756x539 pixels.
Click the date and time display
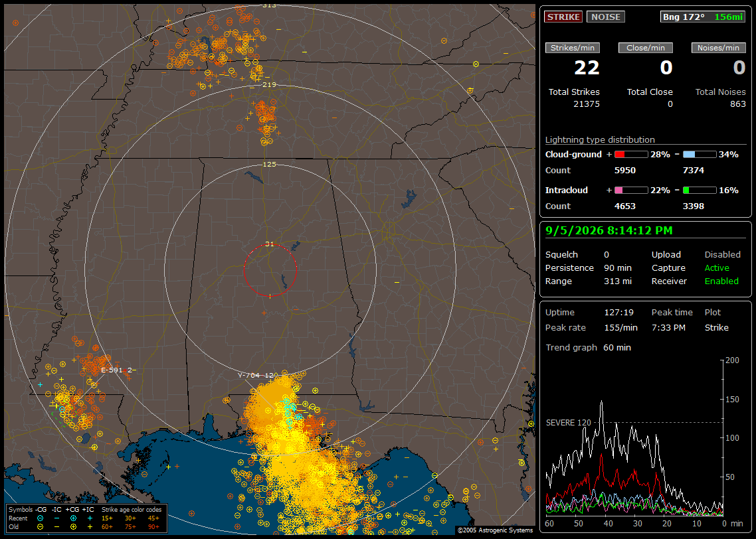pyautogui.click(x=609, y=230)
